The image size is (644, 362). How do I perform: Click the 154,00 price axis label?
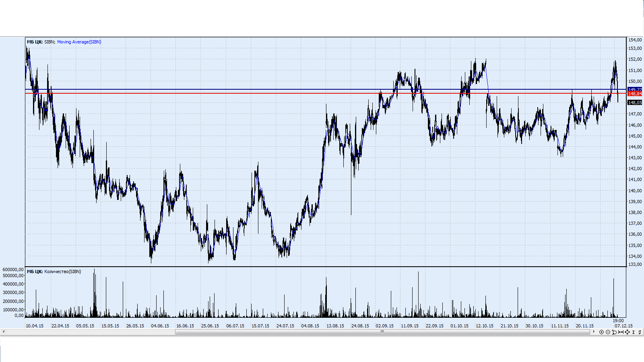(635, 40)
